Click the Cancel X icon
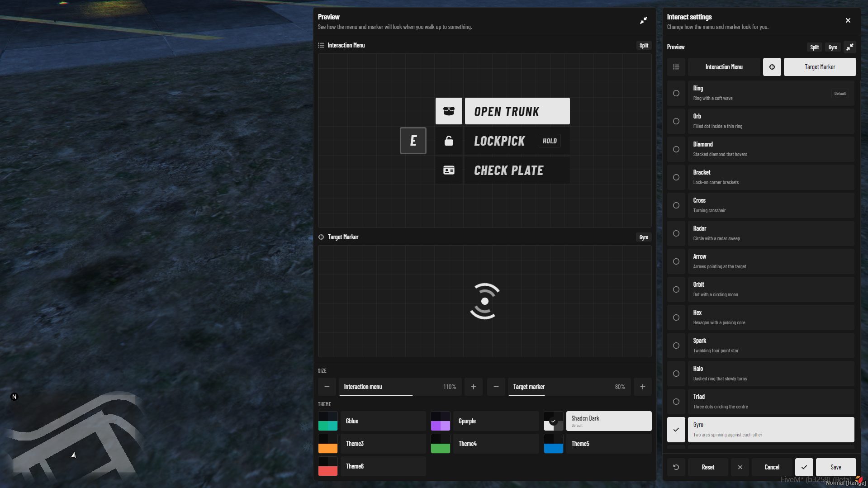Image resolution: width=868 pixels, height=488 pixels. pyautogui.click(x=740, y=467)
